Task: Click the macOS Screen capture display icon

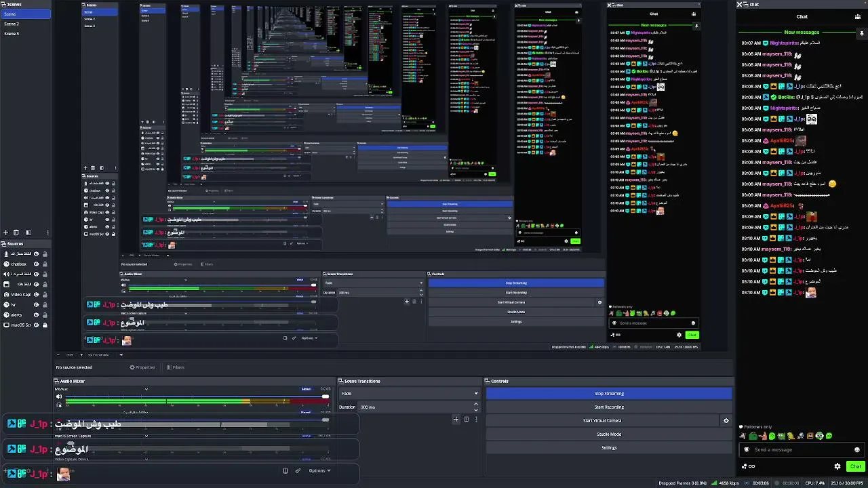Action: pos(5,325)
